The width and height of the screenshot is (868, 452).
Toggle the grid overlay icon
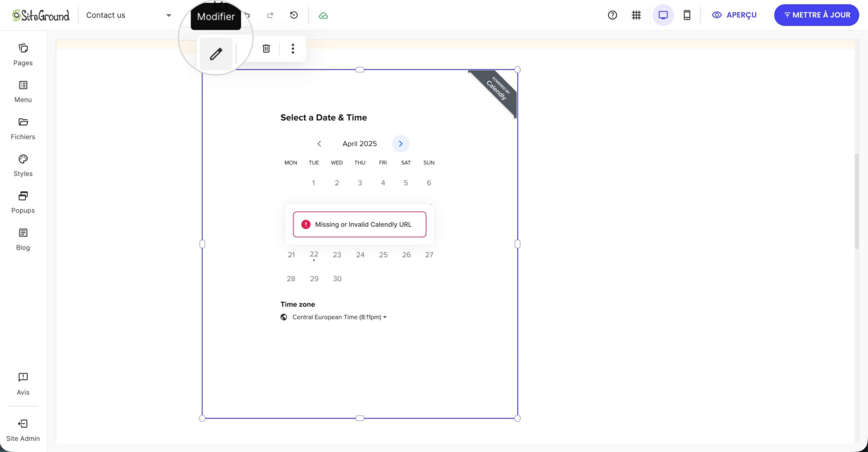point(636,15)
